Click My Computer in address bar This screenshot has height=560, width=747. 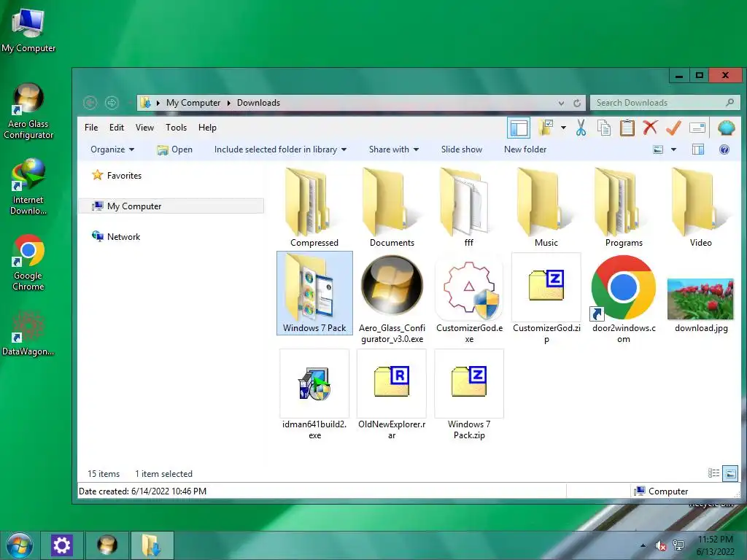pos(193,103)
